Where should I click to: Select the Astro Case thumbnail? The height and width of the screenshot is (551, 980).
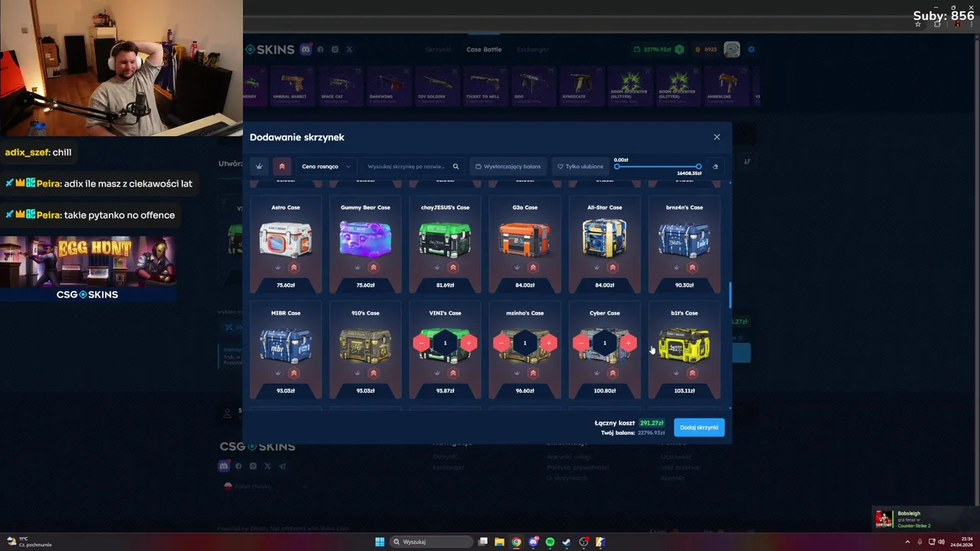286,238
